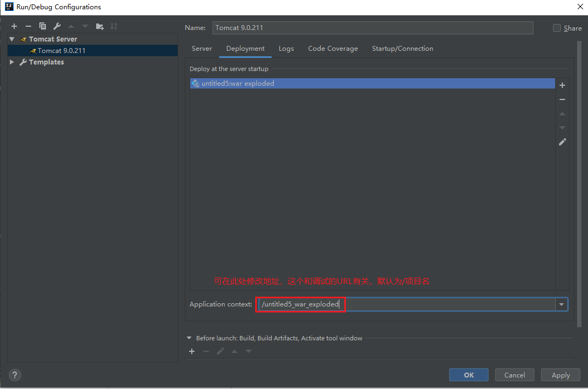This screenshot has height=389, width=588.
Task: Remove the selected deployment artifact
Action: point(562,99)
